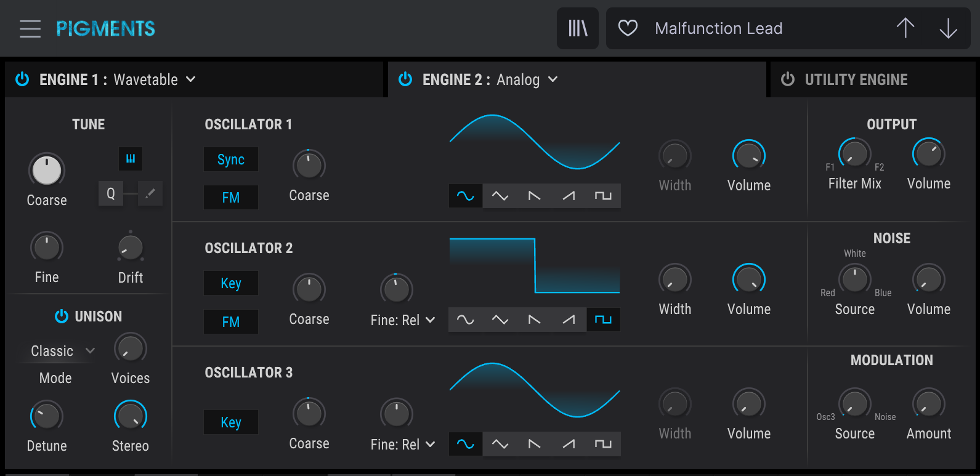Select sine wave for Oscillator 1
The image size is (980, 476).
pos(466,196)
